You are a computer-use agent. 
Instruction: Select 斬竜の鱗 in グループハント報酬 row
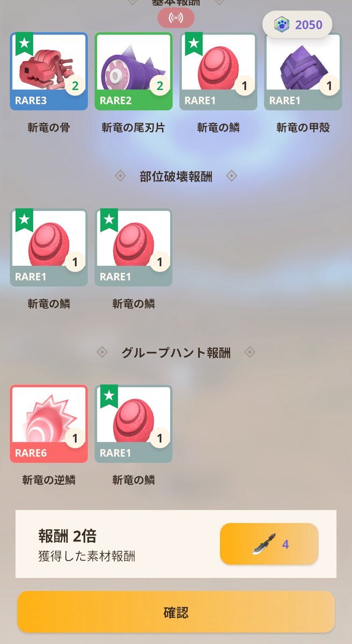coord(134,424)
